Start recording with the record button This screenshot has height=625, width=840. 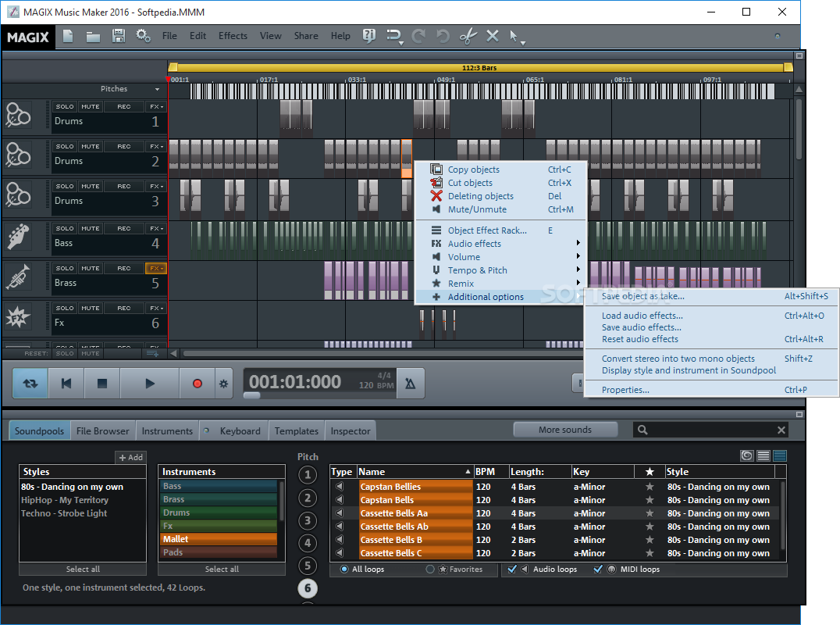point(198,384)
